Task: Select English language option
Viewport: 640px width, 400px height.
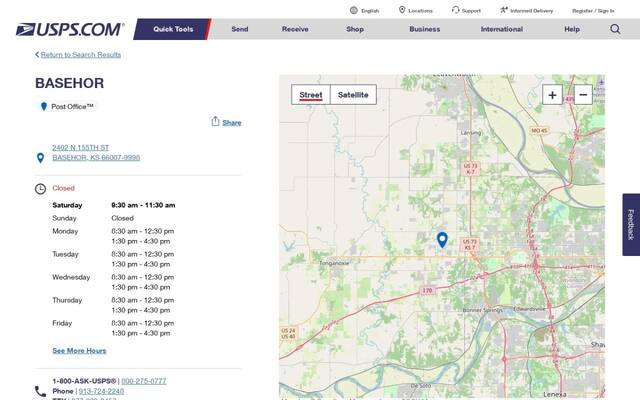Action: [370, 11]
